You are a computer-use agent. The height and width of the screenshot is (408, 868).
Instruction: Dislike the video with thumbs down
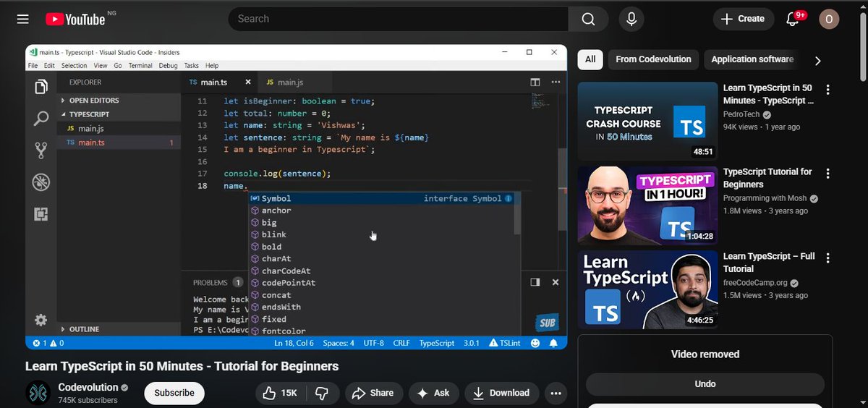coord(323,393)
